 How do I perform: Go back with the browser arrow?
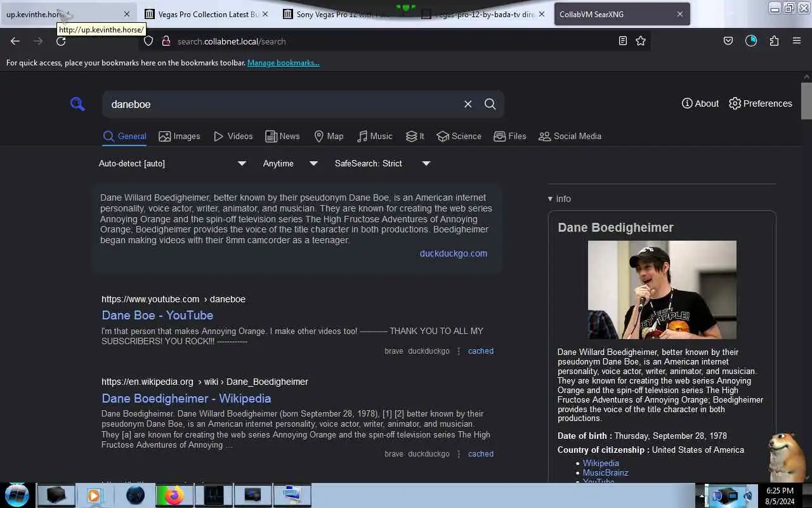[x=15, y=41]
